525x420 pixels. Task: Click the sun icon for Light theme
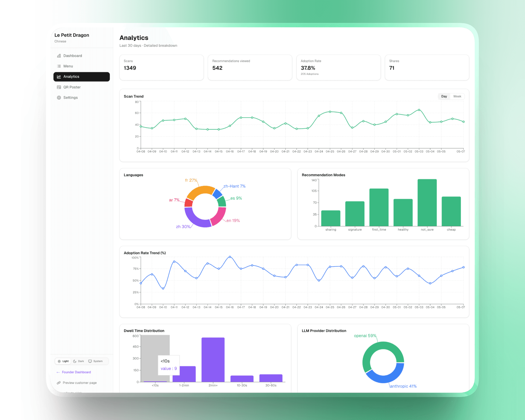point(59,361)
